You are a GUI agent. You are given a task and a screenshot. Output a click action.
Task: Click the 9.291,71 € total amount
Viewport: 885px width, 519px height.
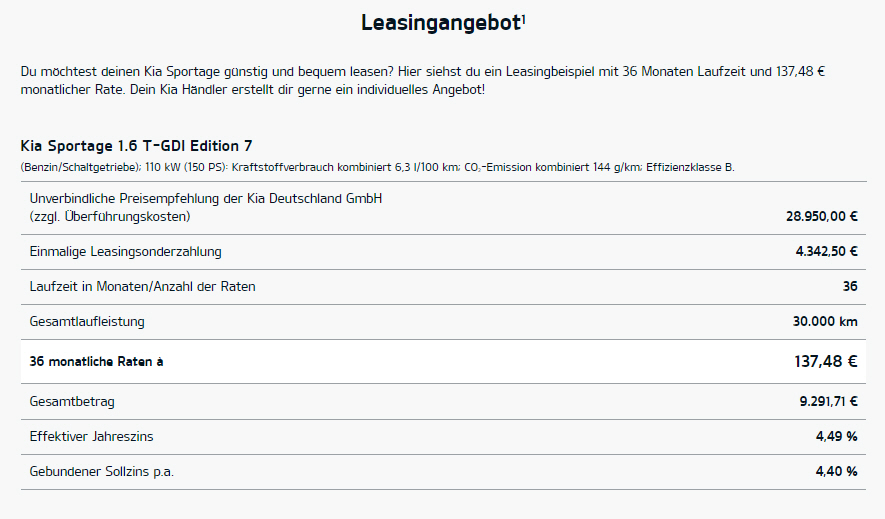tap(829, 402)
